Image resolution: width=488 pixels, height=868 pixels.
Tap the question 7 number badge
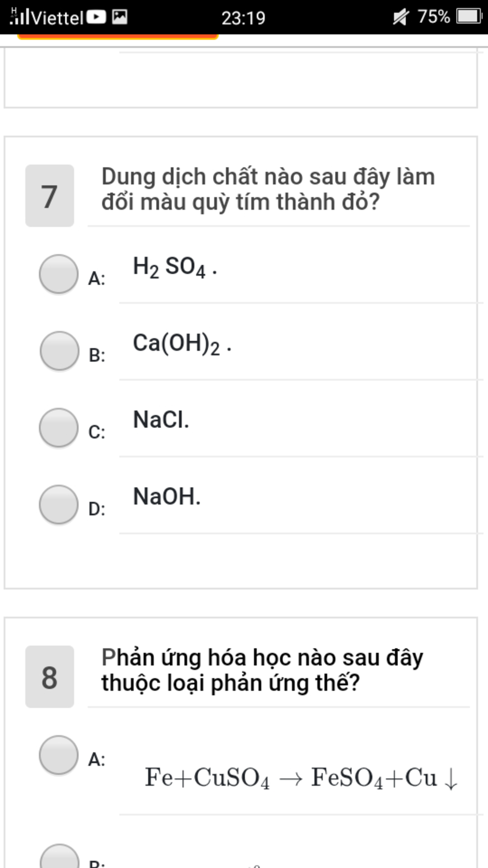tap(50, 196)
